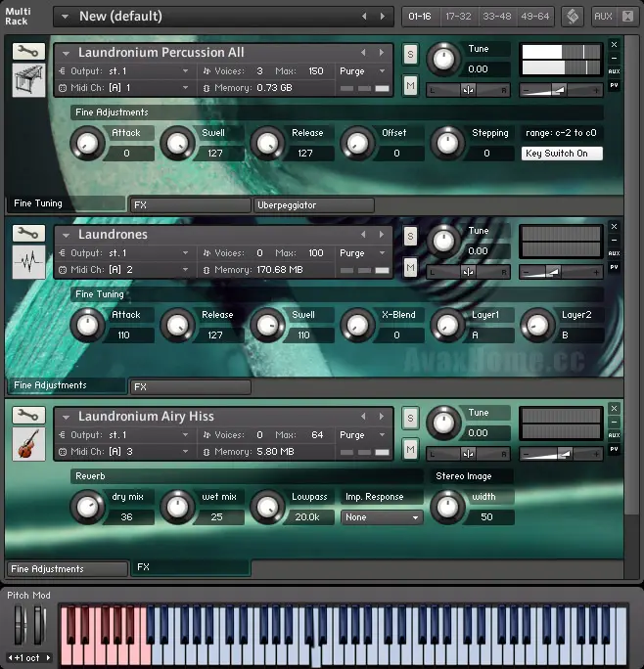Click the KSP script icon in header
Image resolution: width=644 pixels, height=669 pixels.
573,17
